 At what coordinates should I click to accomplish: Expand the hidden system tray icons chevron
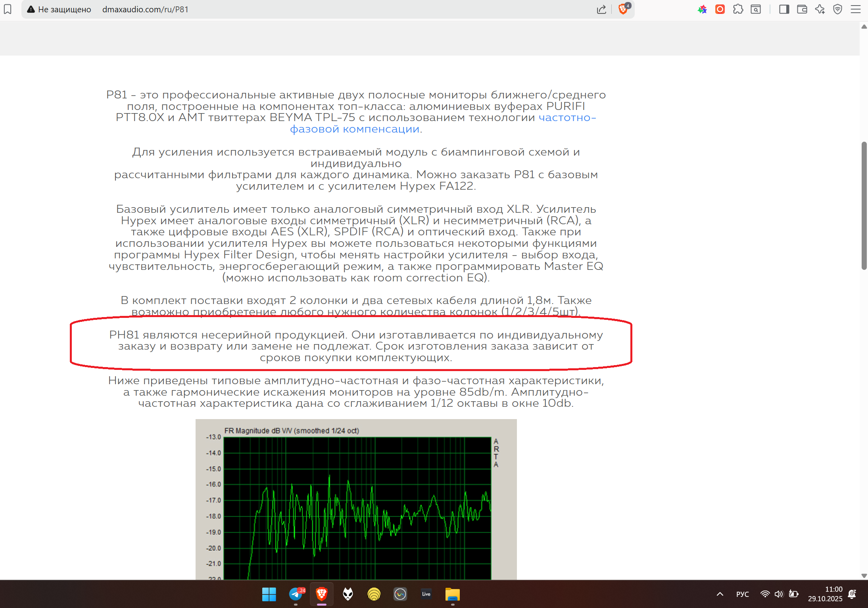click(720, 594)
